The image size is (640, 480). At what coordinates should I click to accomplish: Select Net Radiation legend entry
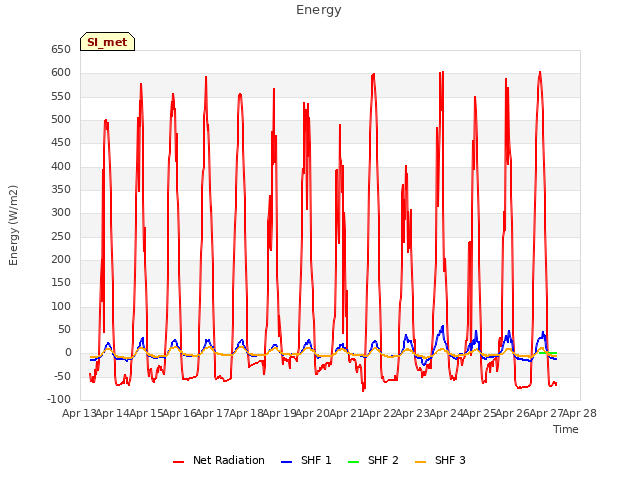click(x=219, y=460)
